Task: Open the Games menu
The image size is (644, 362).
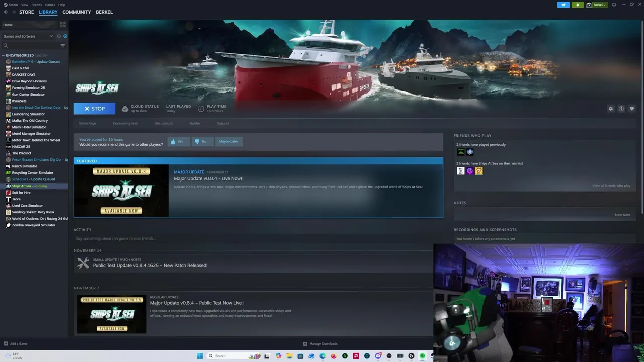Action: (50, 5)
